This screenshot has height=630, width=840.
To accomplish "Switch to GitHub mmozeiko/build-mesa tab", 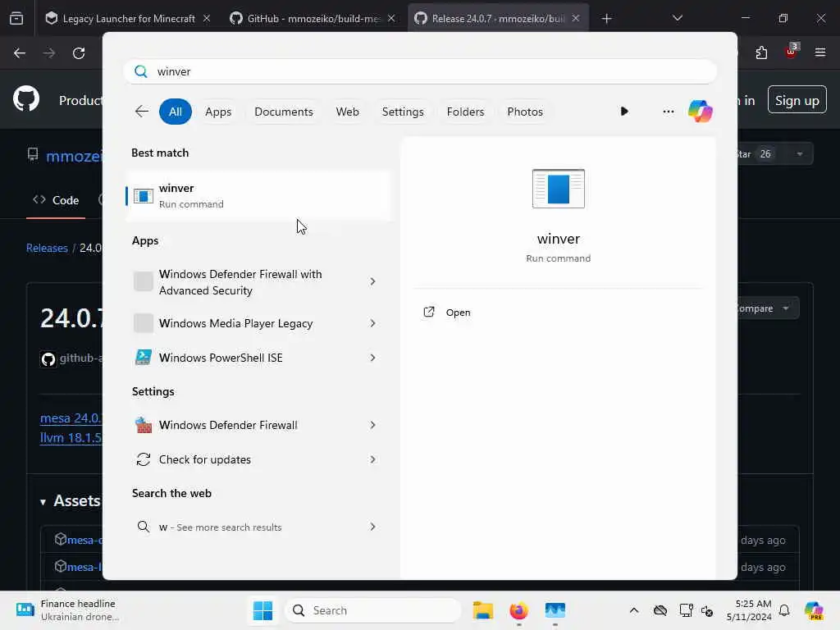I will tap(313, 19).
